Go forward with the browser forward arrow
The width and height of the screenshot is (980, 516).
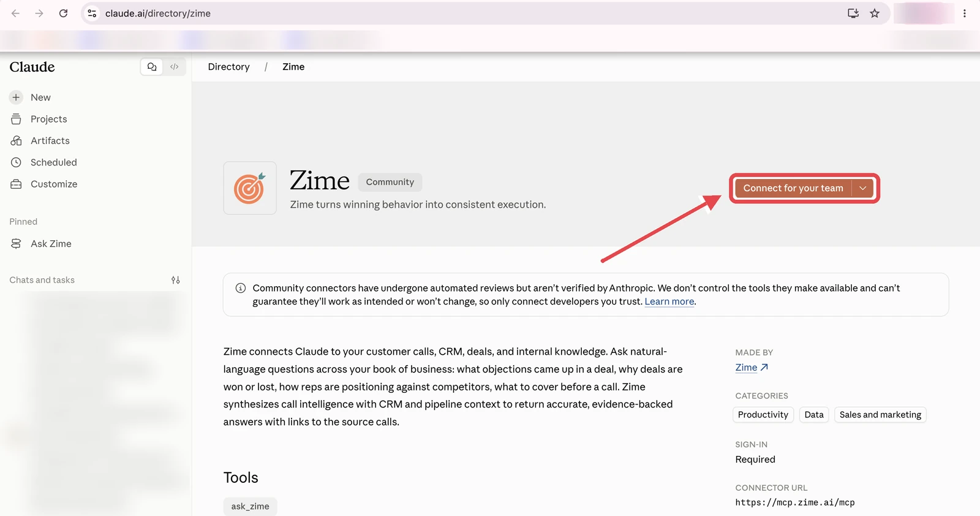click(39, 13)
